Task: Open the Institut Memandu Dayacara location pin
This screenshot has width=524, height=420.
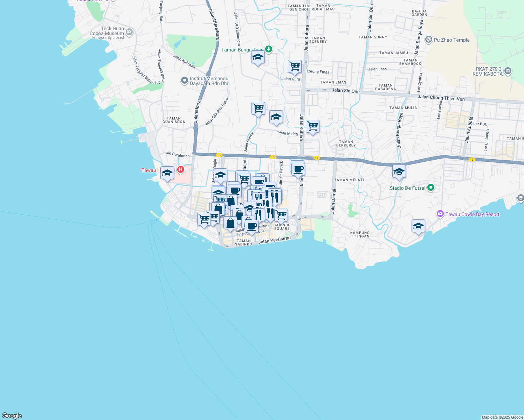Action: [184, 81]
